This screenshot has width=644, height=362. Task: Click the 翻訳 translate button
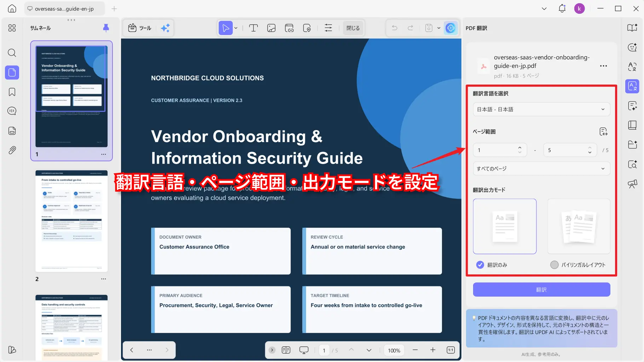[x=541, y=290]
